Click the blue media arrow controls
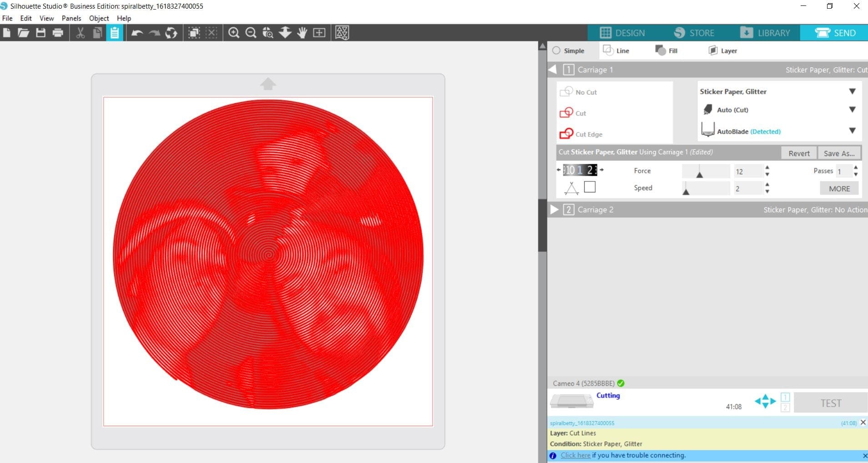868x463 pixels. 765,401
